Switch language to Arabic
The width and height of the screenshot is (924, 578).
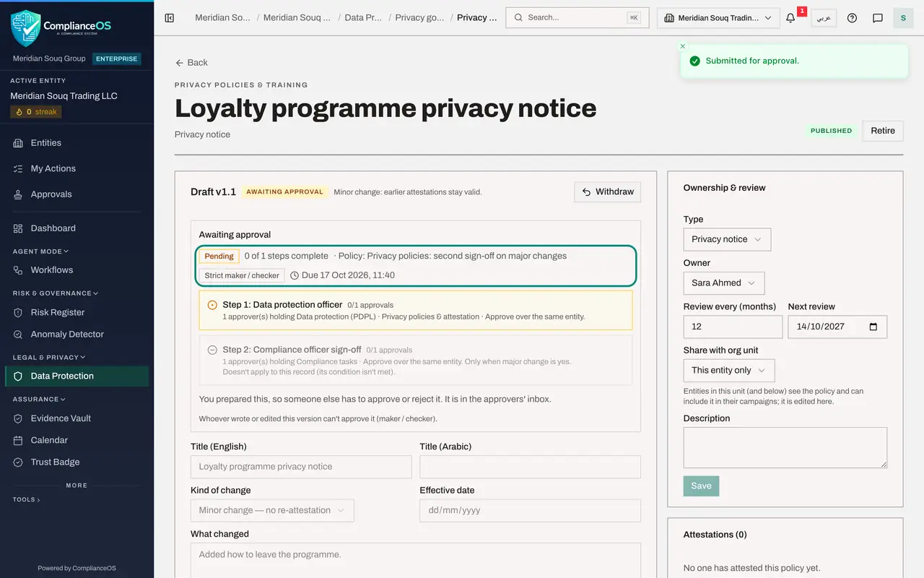click(x=824, y=18)
